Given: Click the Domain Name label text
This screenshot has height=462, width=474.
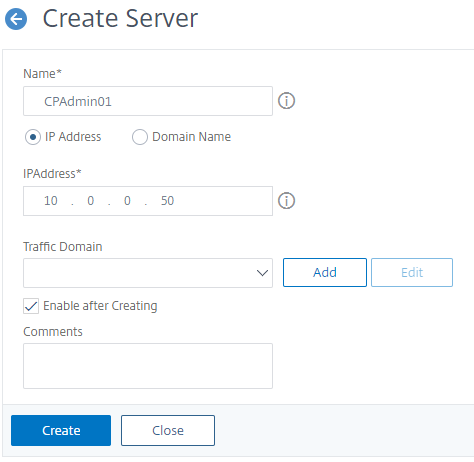Looking at the screenshot, I should coord(191,137).
